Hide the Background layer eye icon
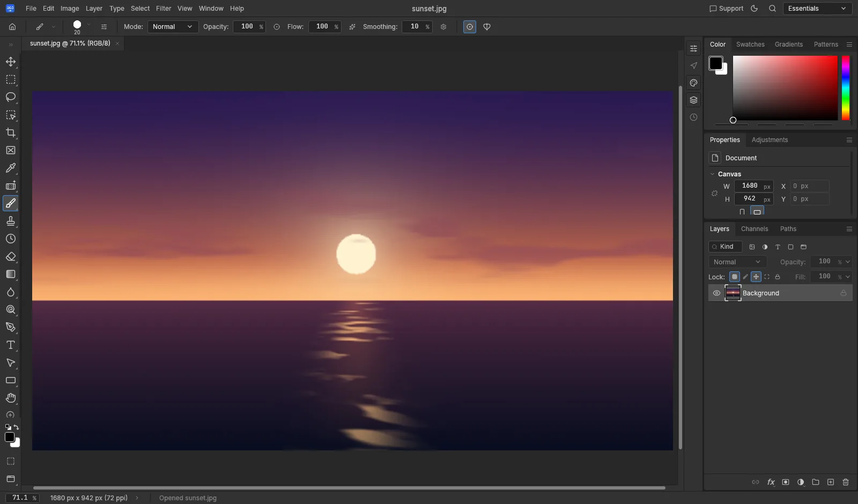The image size is (858, 504). click(x=716, y=293)
